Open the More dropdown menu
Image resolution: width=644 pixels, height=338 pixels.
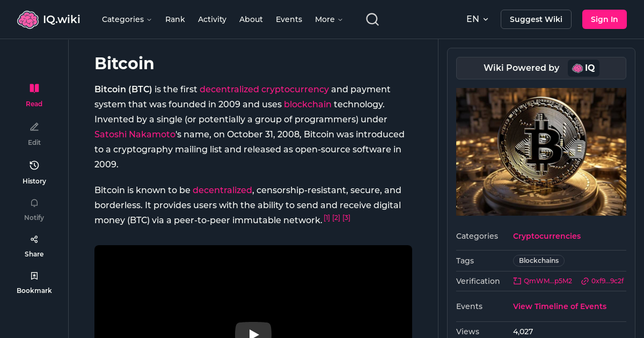pos(328,19)
